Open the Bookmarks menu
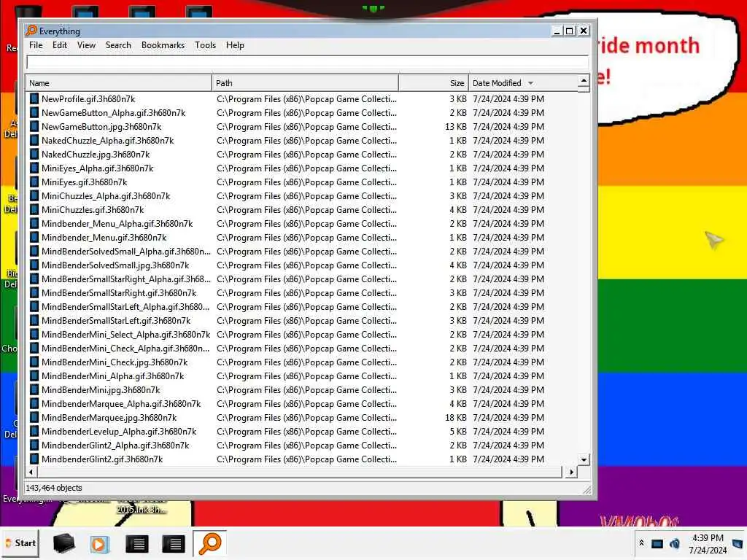Screen dimensions: 747x560 tap(163, 45)
